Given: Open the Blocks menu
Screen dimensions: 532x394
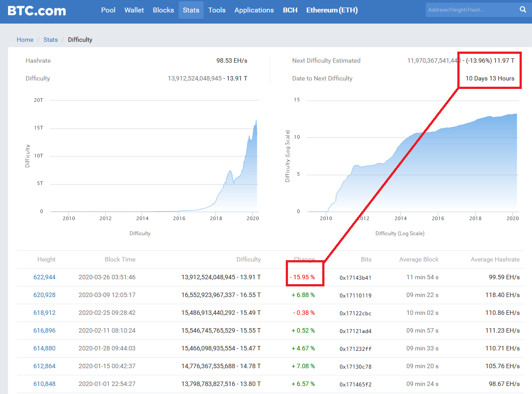Looking at the screenshot, I should 163,10.
